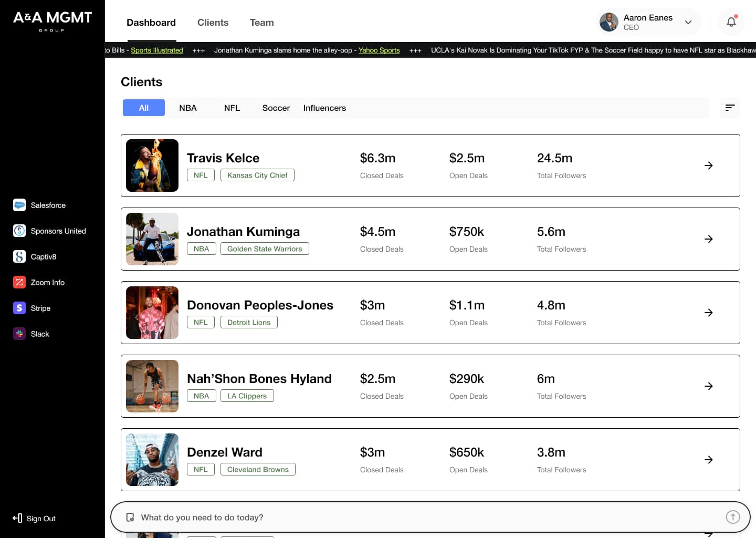
Task: Click the Jonathan Kuminga name
Action: [x=244, y=232]
